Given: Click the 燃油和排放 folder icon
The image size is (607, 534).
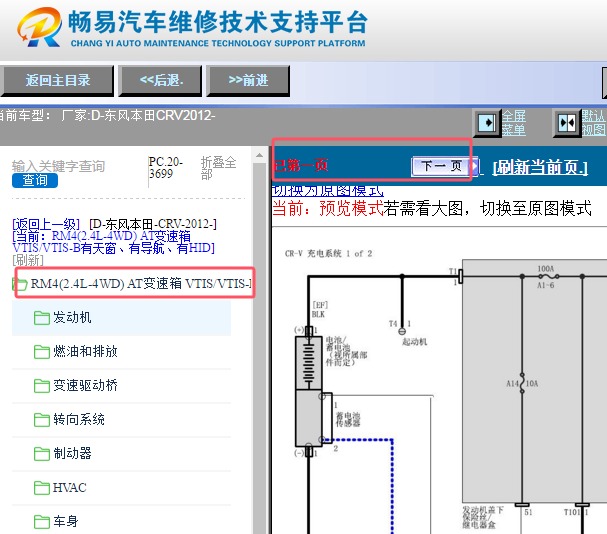Looking at the screenshot, I should click(x=41, y=352).
